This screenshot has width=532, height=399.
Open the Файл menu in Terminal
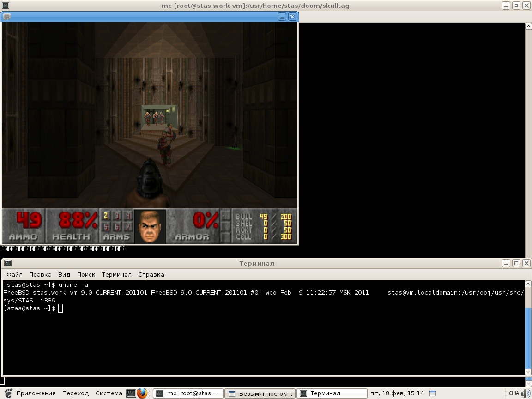tap(15, 274)
